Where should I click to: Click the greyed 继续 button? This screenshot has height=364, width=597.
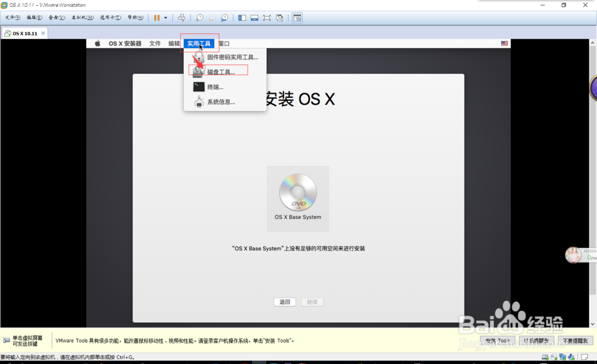312,302
